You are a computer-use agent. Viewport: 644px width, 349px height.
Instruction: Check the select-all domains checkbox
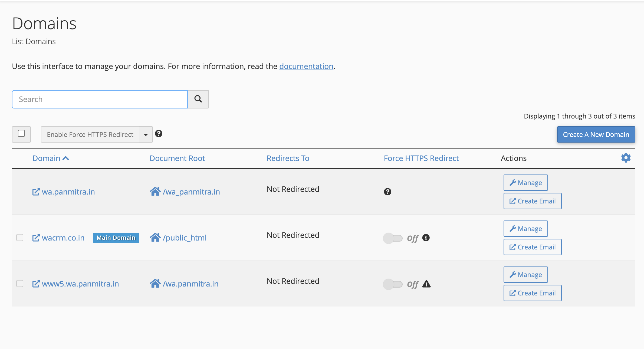point(21,134)
